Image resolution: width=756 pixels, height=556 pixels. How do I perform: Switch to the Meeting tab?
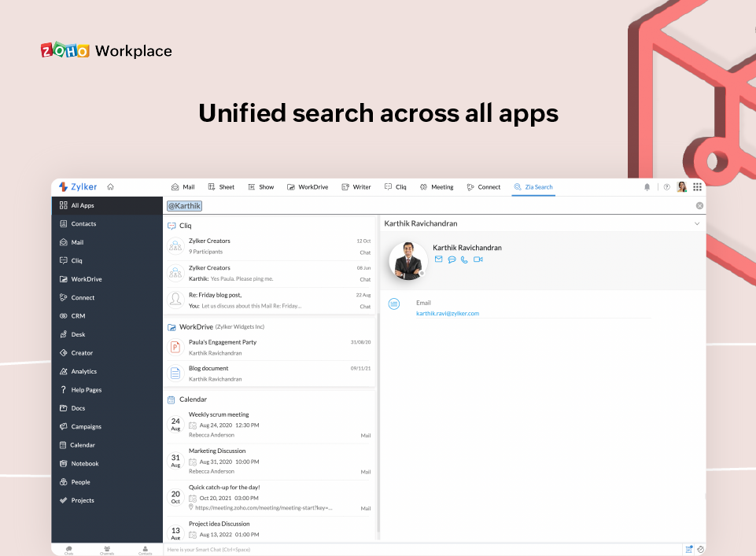437,186
